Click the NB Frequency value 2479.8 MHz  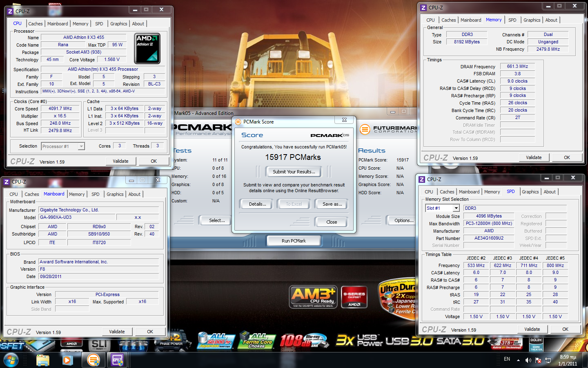tap(548, 49)
